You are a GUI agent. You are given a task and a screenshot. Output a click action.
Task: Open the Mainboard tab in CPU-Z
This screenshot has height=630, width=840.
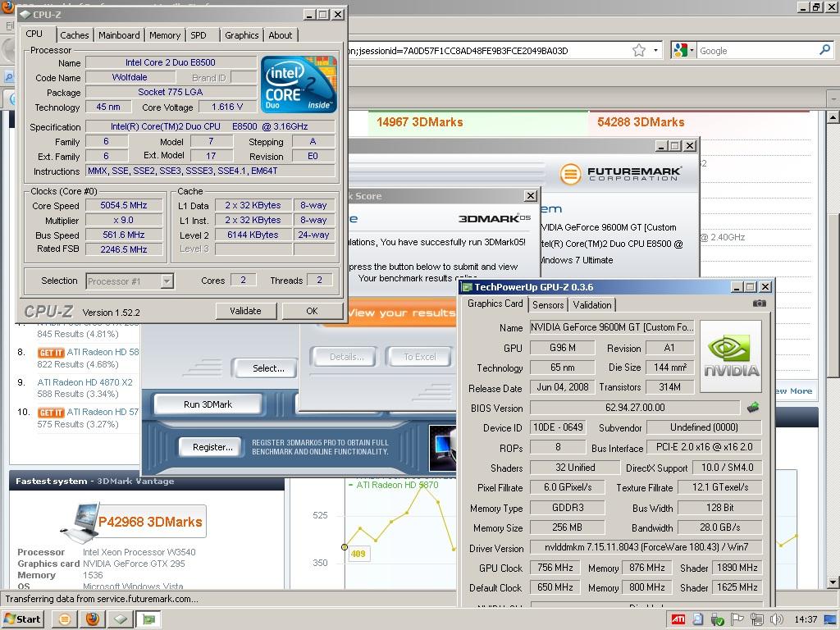[x=119, y=35]
